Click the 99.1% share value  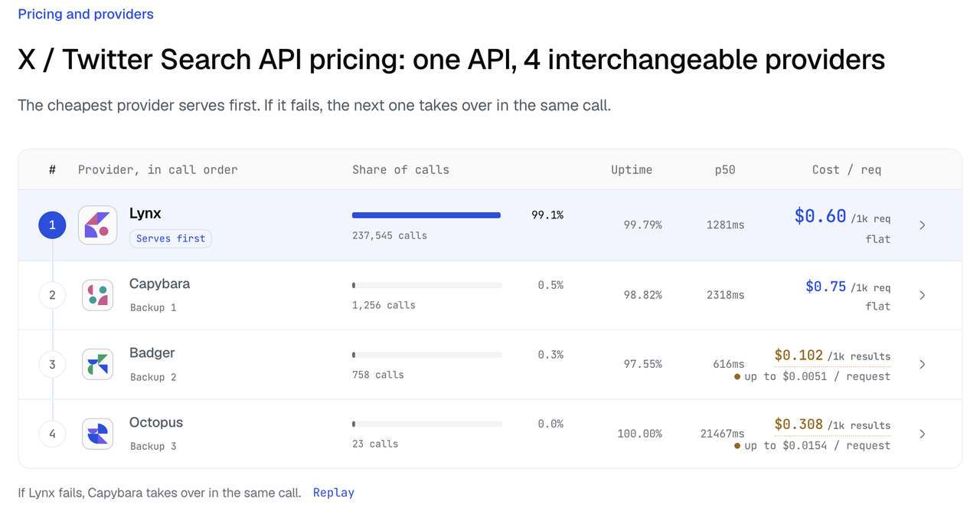click(547, 215)
